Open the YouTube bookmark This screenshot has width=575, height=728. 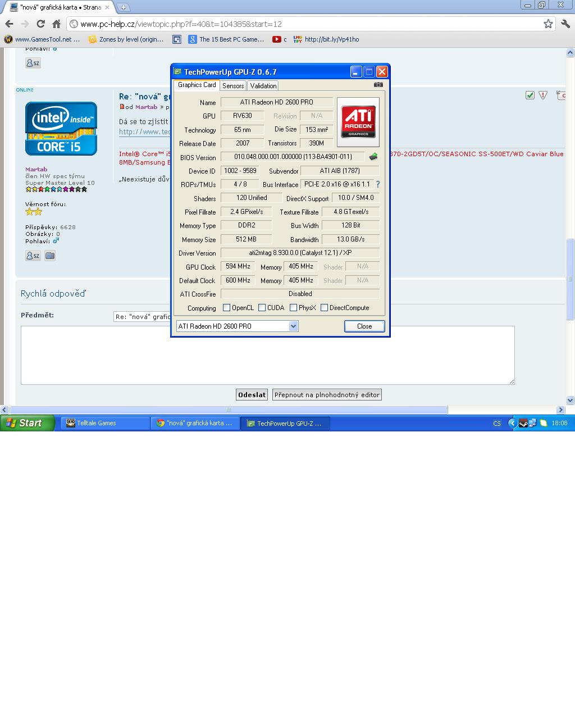279,39
